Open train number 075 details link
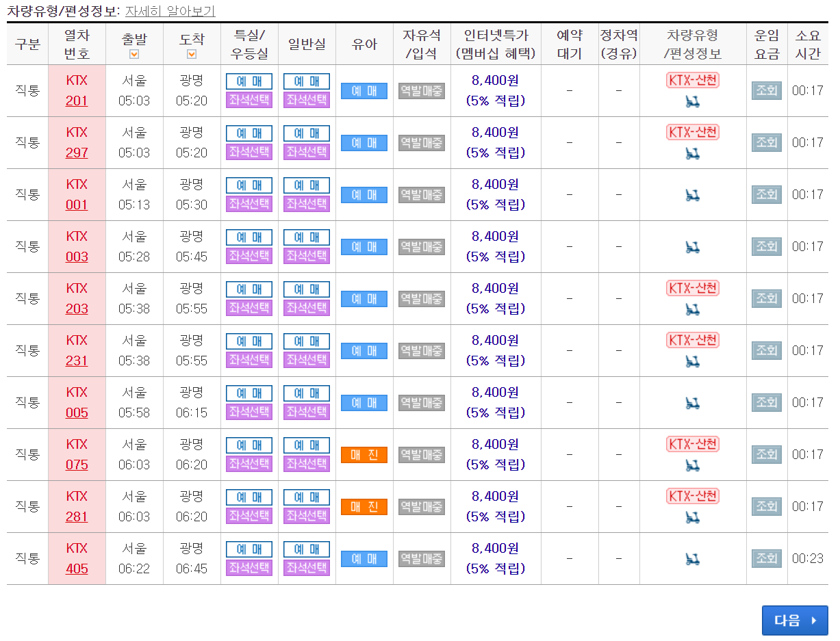Image resolution: width=840 pixels, height=641 pixels. click(77, 465)
